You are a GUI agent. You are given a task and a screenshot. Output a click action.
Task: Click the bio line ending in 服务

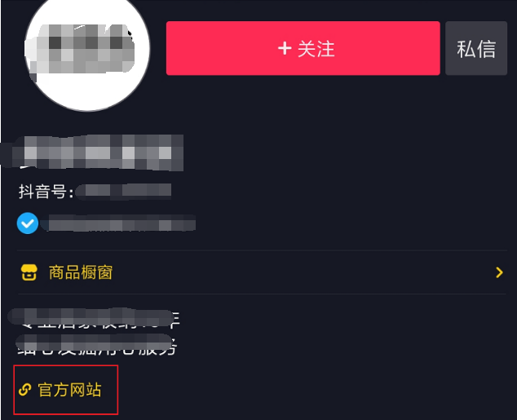pyautogui.click(x=95, y=345)
